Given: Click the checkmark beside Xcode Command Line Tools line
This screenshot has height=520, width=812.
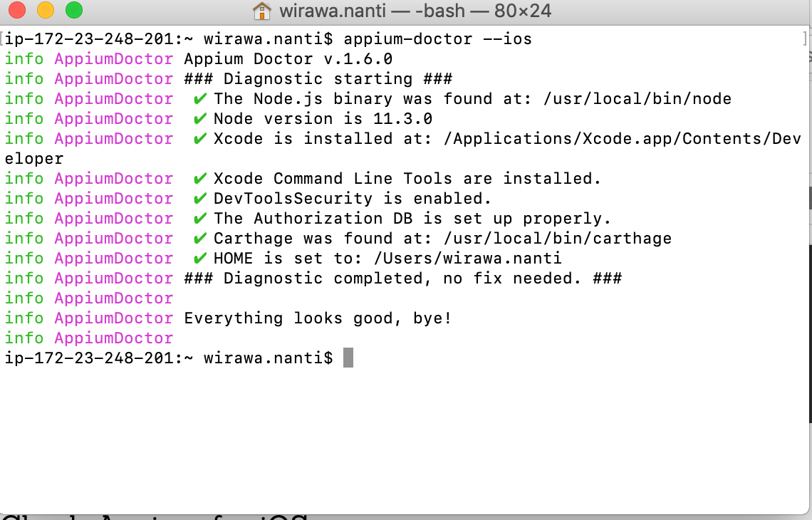Looking at the screenshot, I should pos(201,178).
